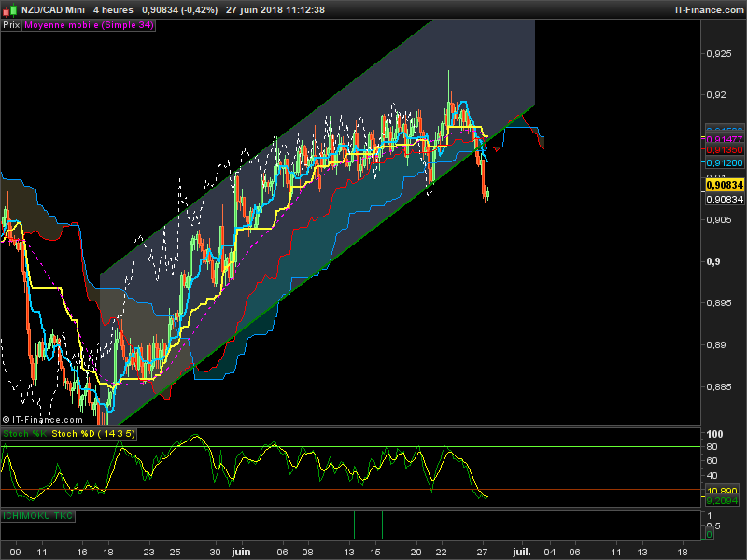
Task: Click the juil. label on time axis
Action: pyautogui.click(x=522, y=552)
